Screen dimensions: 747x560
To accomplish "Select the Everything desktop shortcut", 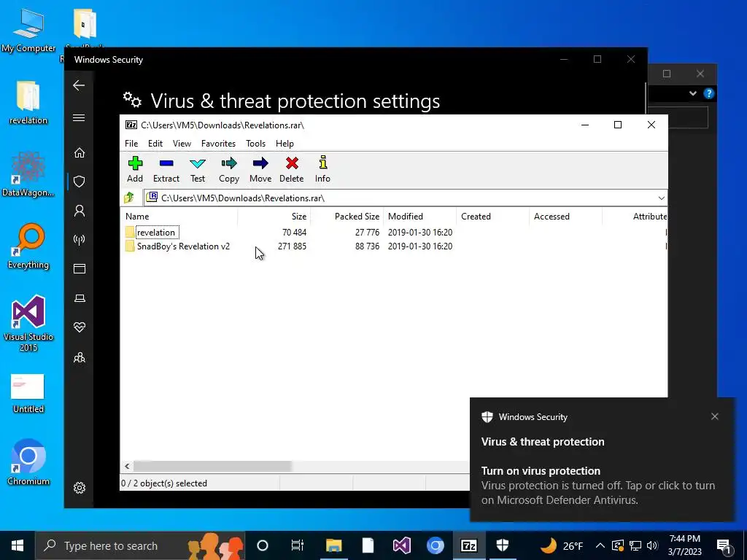I will pos(28,246).
